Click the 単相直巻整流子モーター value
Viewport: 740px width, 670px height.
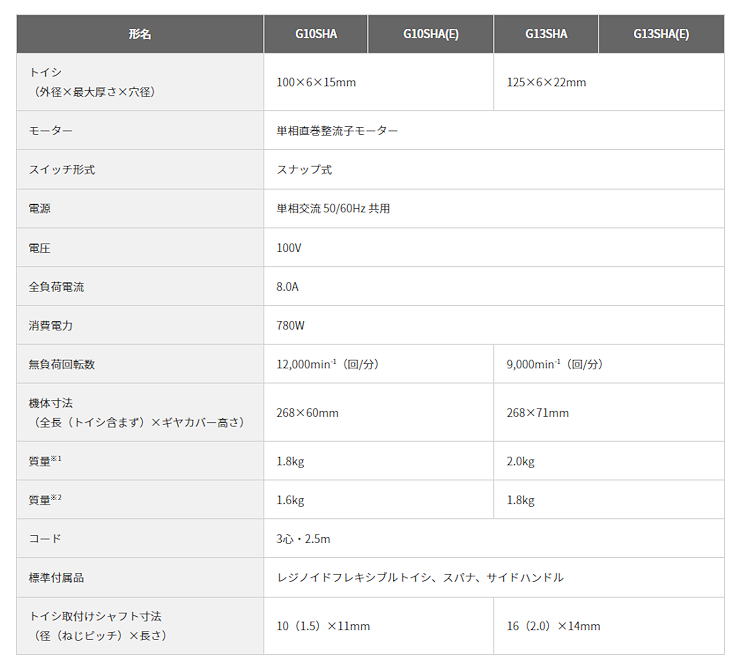pos(337,131)
